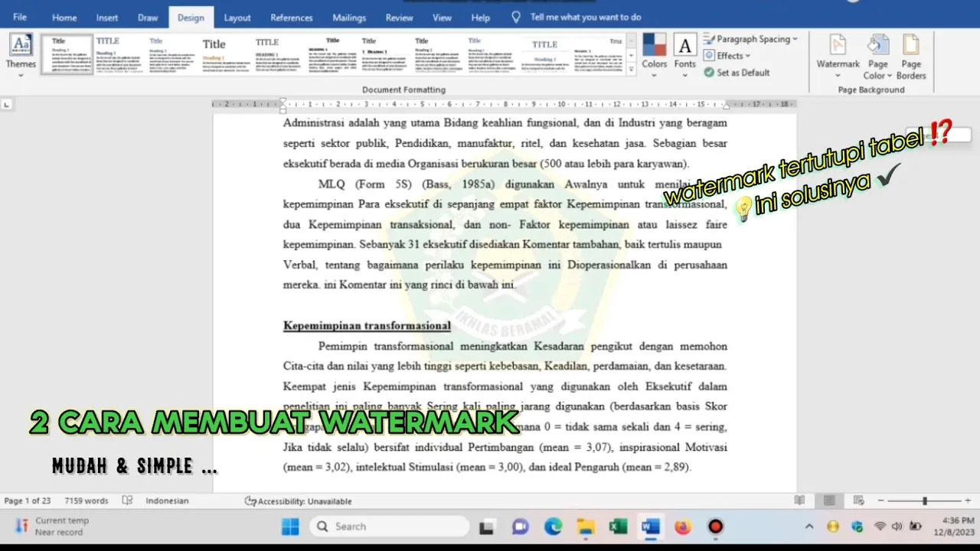Expand Paragraph Spacing options
This screenshot has width=980, height=551.
(750, 39)
